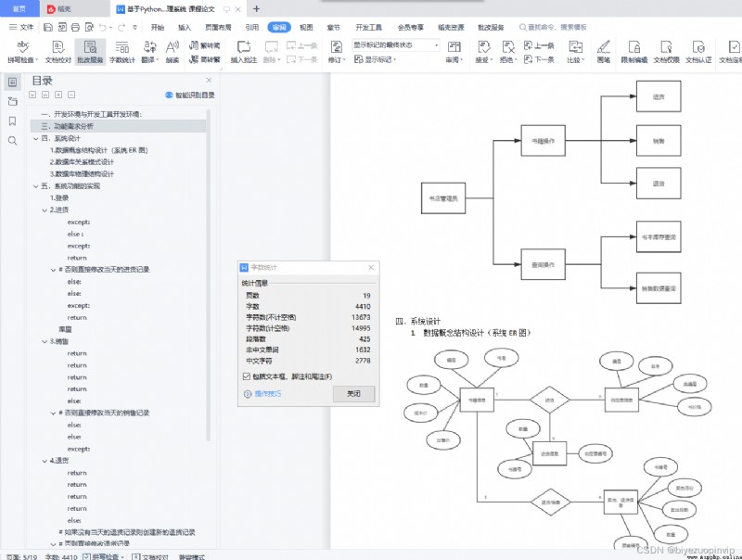Switch to the 页面布局 ribbon tab
Viewport: 742px width, 560px height.
point(218,28)
